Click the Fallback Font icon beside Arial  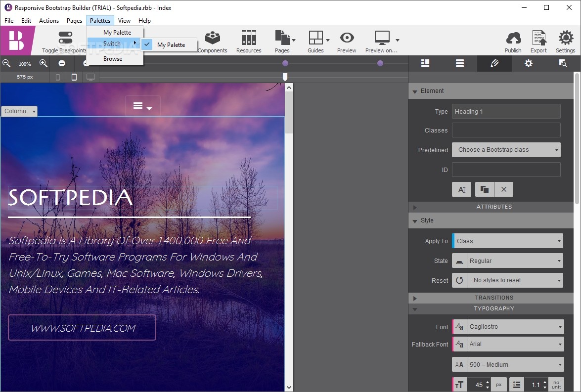click(x=459, y=344)
